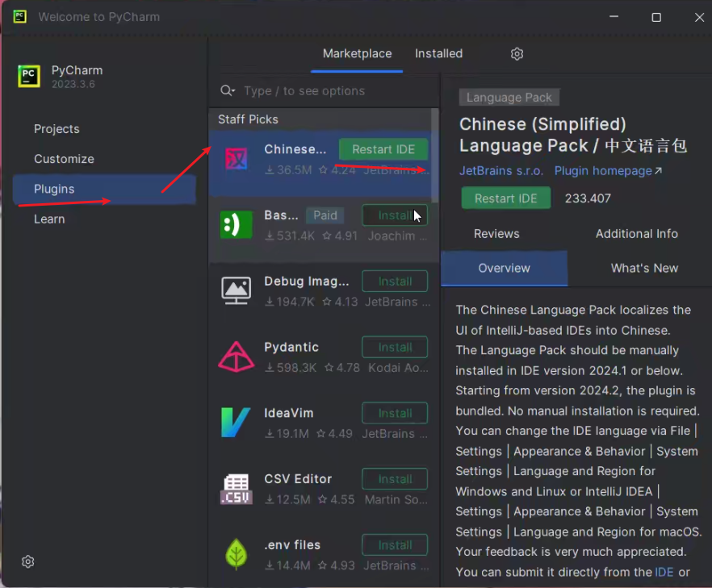The image size is (712, 588).
Task: Install the BashSupport paid plugin
Action: coord(395,215)
